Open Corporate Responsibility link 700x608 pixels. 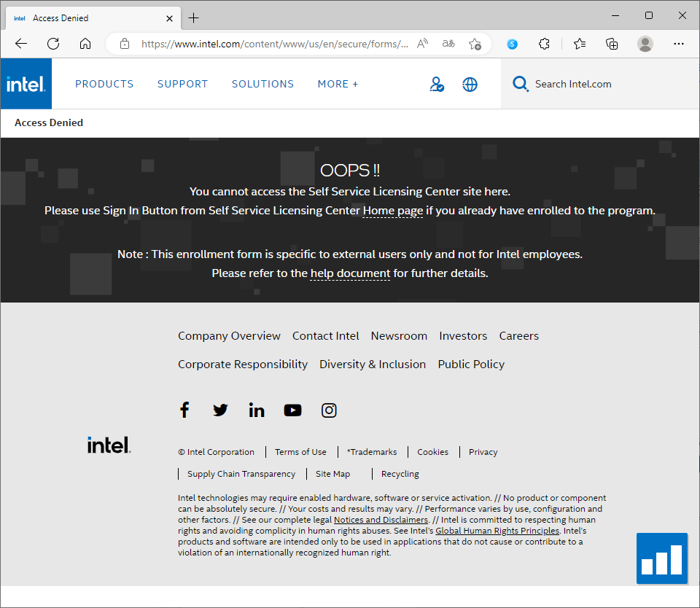point(243,365)
